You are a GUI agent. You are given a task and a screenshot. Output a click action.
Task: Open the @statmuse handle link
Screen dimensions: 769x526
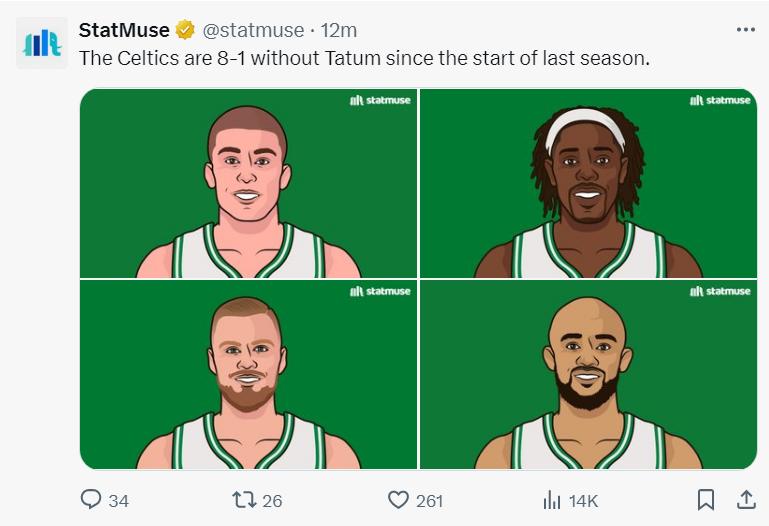click(253, 30)
